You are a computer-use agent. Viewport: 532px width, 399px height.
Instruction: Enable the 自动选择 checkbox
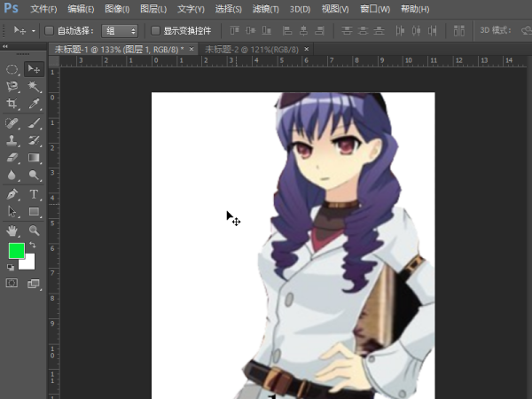coord(49,31)
